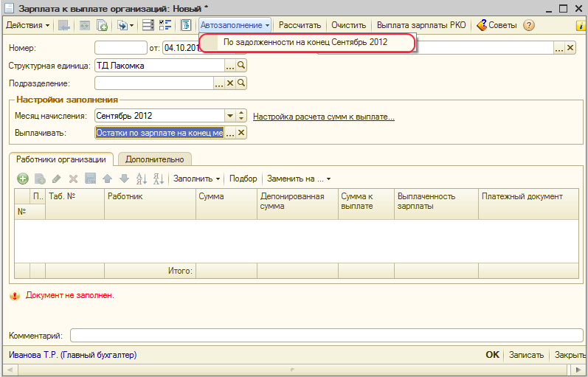Clear the Выплачивать field with X icon
The width and height of the screenshot is (588, 377).
[x=241, y=133]
